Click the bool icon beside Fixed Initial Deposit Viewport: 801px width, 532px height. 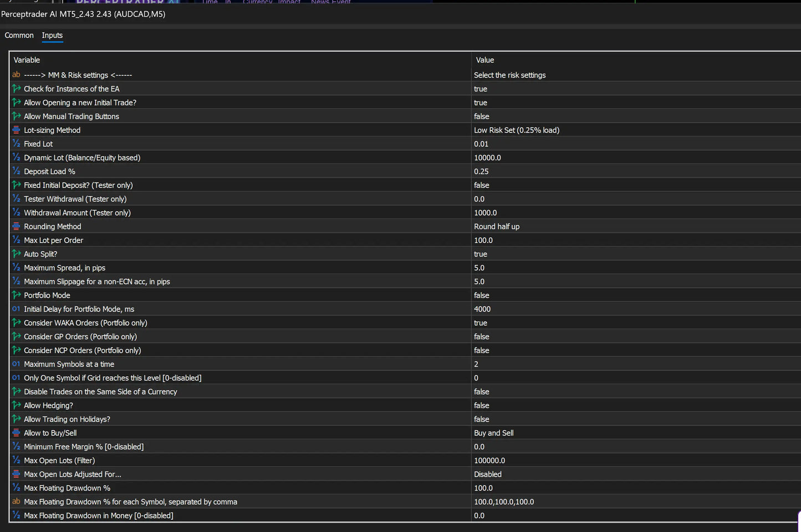(x=16, y=185)
